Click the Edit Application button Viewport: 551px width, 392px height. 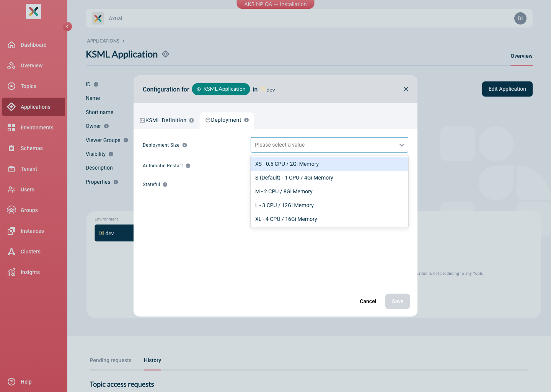point(507,89)
